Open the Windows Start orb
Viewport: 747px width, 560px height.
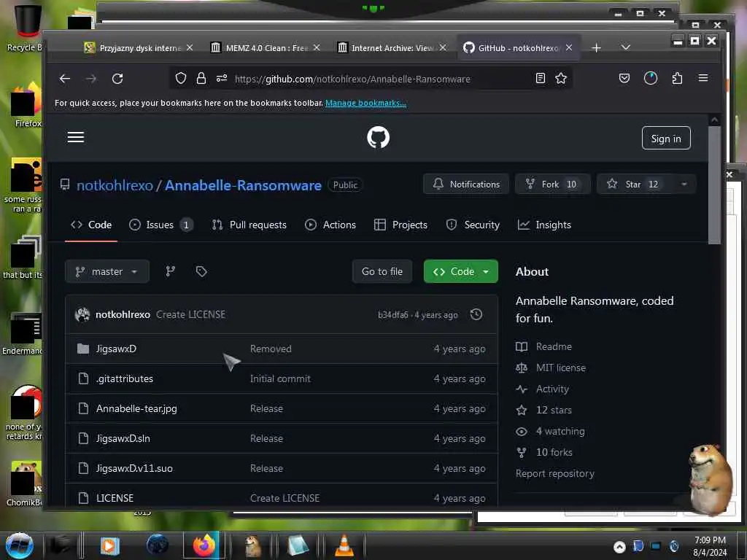pos(20,545)
